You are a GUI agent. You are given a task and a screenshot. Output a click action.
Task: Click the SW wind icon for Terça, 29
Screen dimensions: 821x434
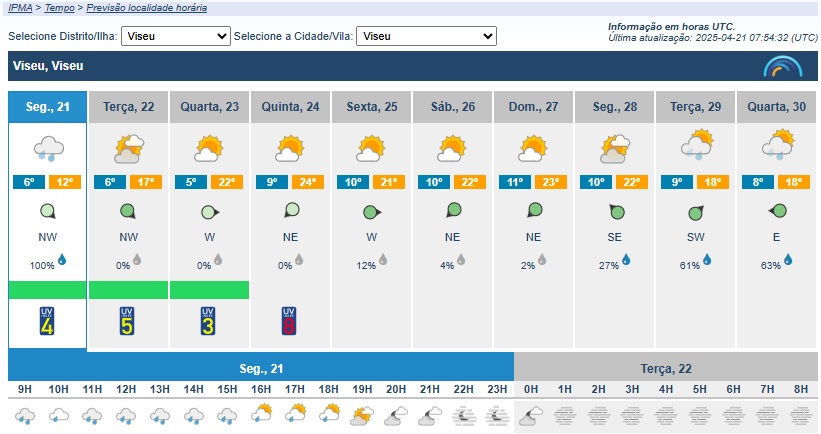pyautogui.click(x=695, y=213)
